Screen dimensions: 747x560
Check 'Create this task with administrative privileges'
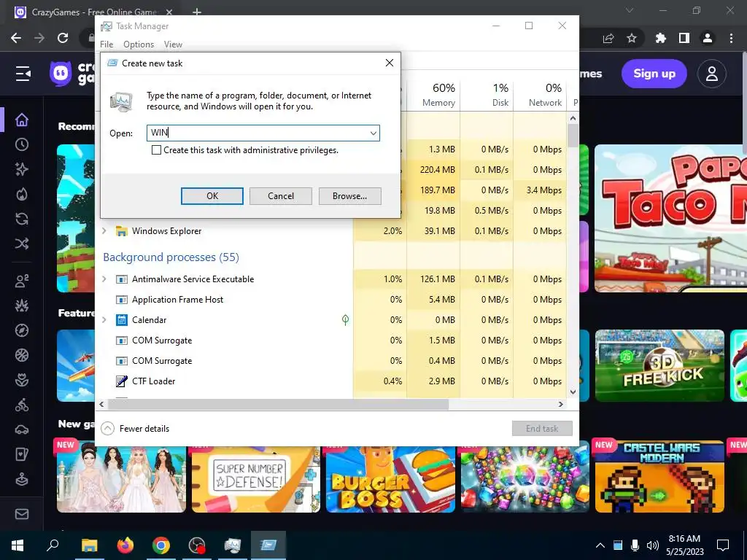[156, 150]
